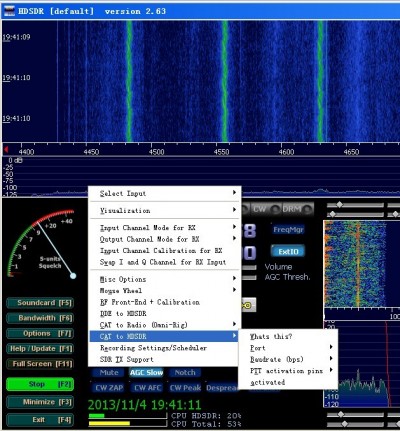Click the yellow lock icon button
Viewport: 400px width, 431px height.
point(248,305)
